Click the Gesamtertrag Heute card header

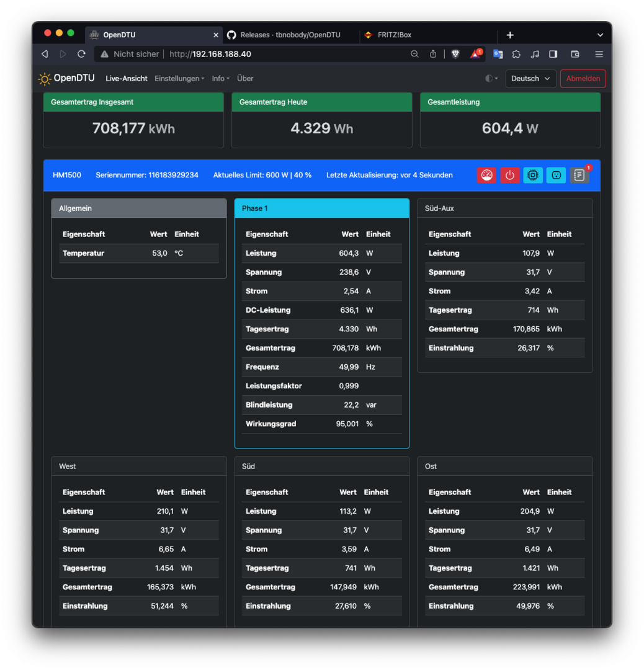tap(322, 102)
